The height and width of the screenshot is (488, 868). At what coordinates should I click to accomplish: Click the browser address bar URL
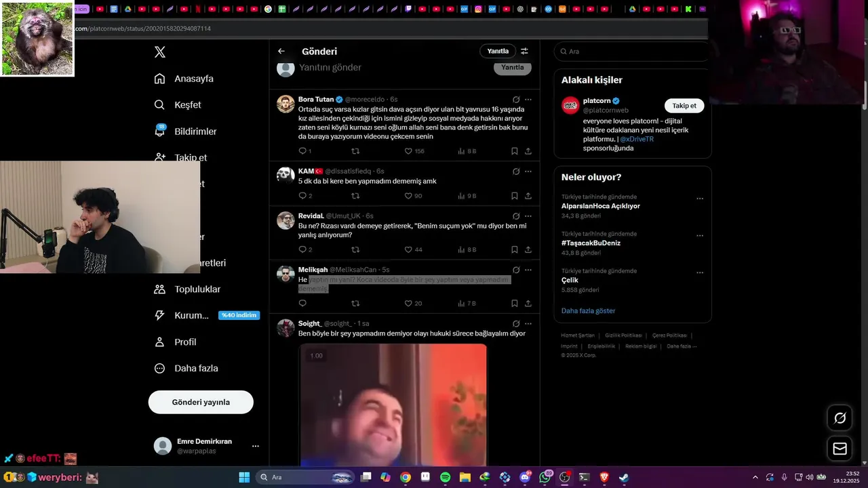pos(142,28)
